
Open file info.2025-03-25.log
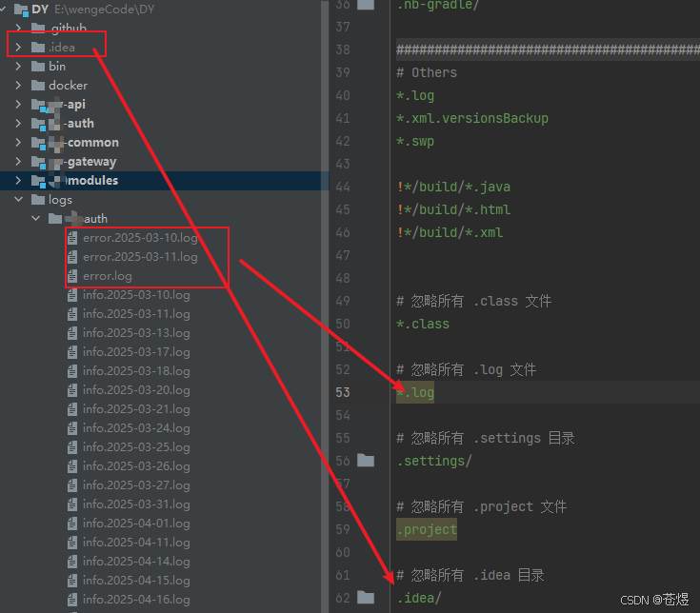136,447
